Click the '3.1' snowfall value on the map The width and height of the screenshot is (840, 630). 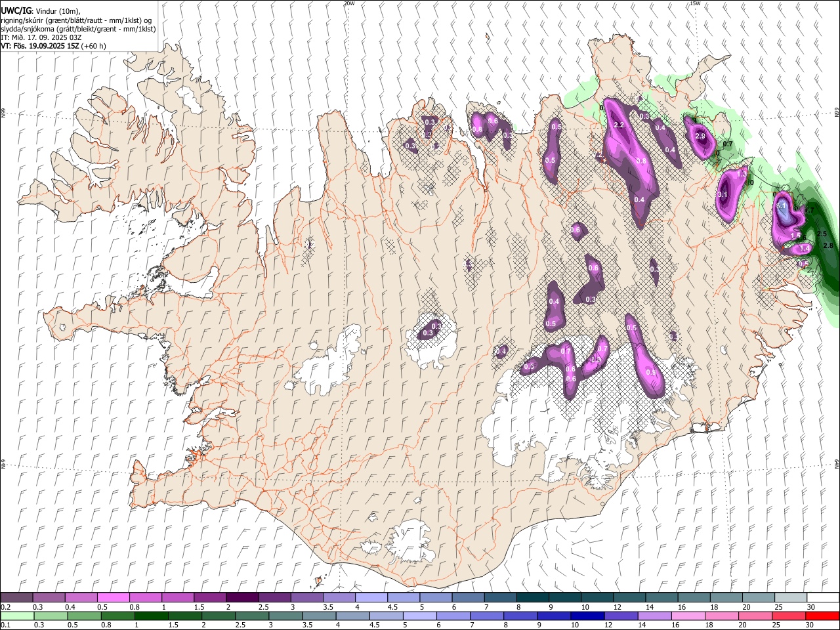coord(723,195)
